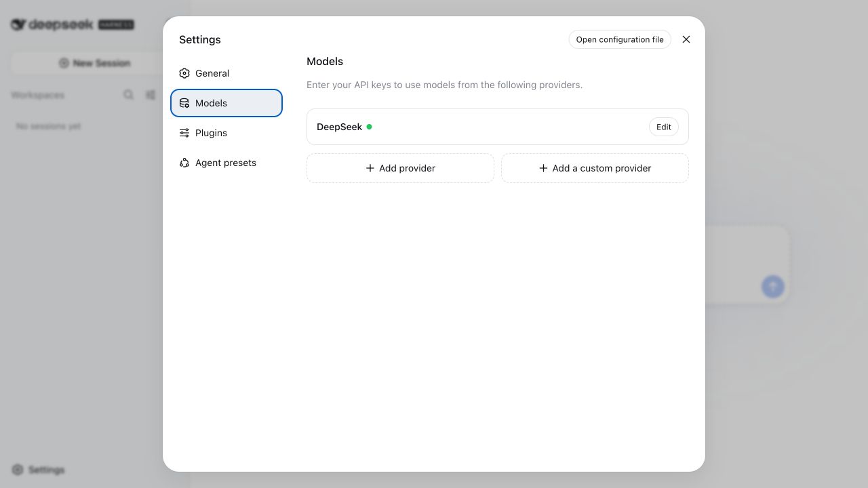
Task: Click the DeepSeek logo in sidebar
Action: click(x=73, y=24)
